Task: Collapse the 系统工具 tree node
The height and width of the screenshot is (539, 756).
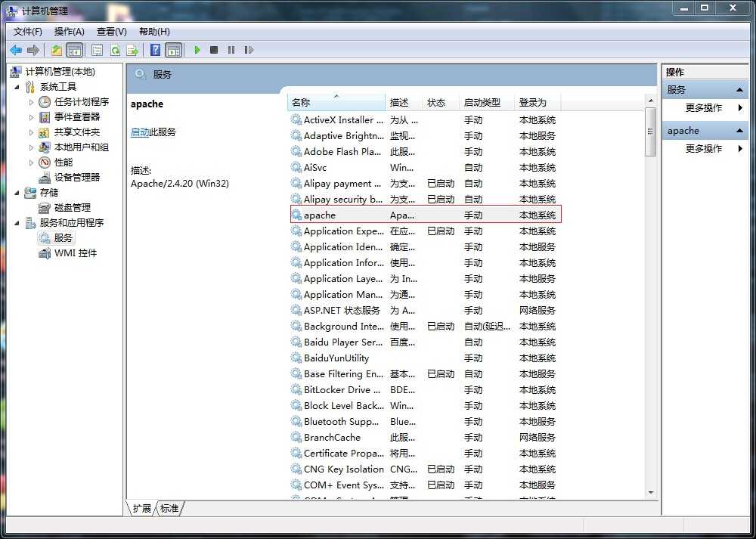Action: pos(17,87)
